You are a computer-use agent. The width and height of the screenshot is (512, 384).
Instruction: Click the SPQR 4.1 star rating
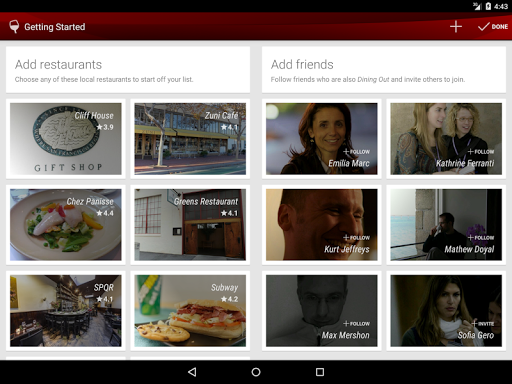[x=105, y=299]
